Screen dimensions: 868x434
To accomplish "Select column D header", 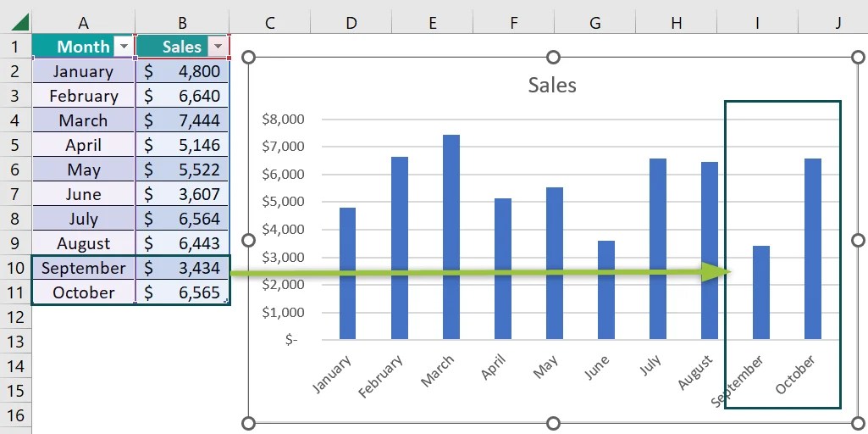I will pyautogui.click(x=351, y=22).
